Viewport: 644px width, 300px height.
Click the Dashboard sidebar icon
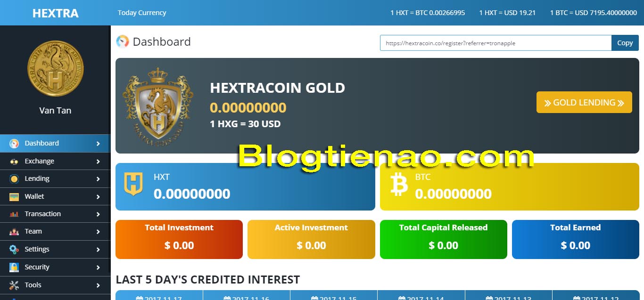[x=14, y=144]
